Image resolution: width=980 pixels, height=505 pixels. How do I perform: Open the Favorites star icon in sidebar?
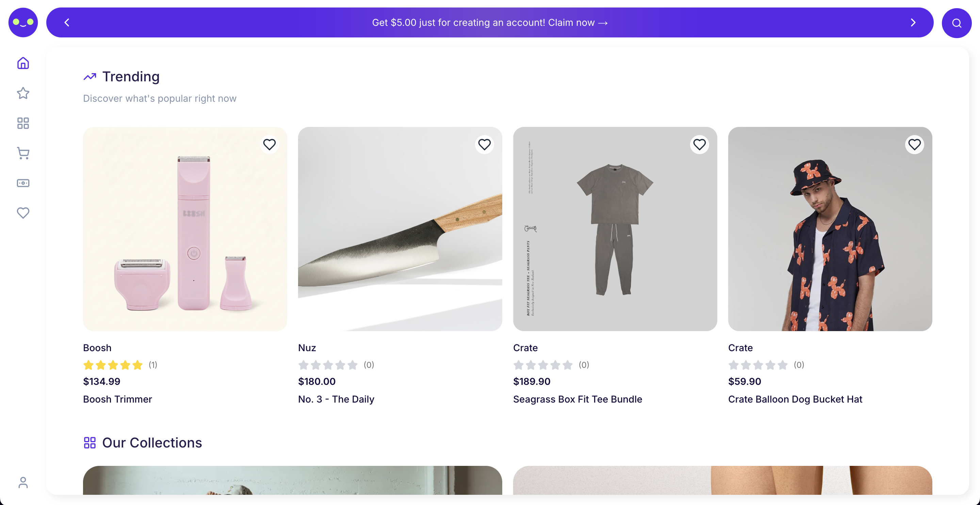click(x=23, y=93)
